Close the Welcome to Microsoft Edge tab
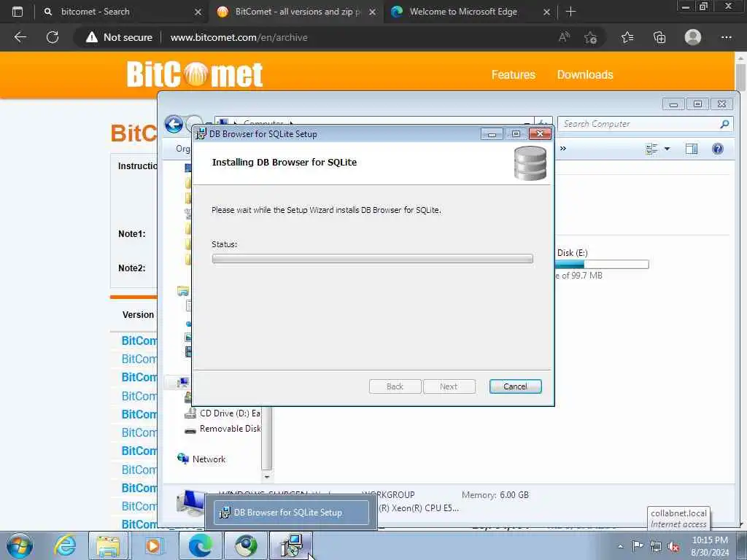747x560 pixels. [x=547, y=12]
